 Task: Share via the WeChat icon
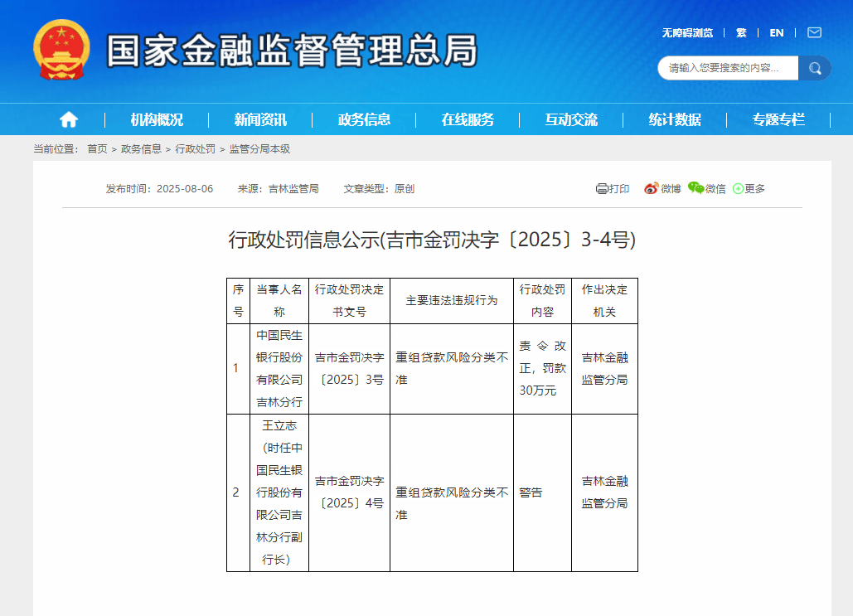click(695, 188)
